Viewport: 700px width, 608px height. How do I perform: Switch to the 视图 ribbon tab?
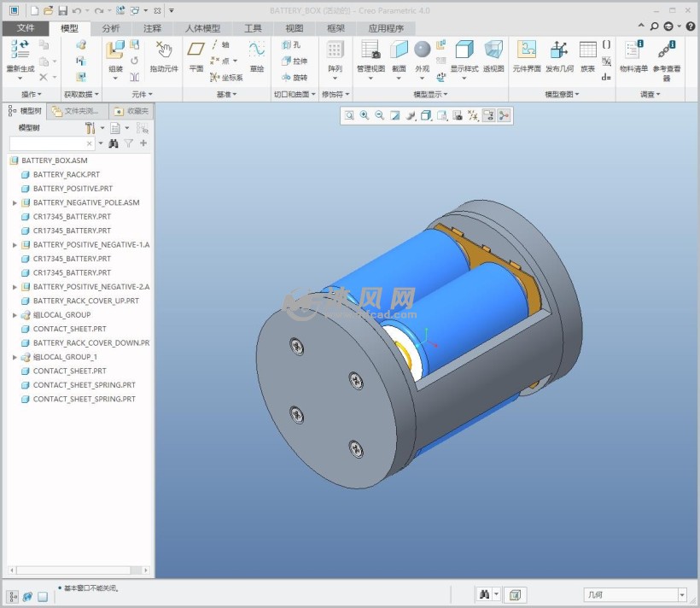(295, 28)
